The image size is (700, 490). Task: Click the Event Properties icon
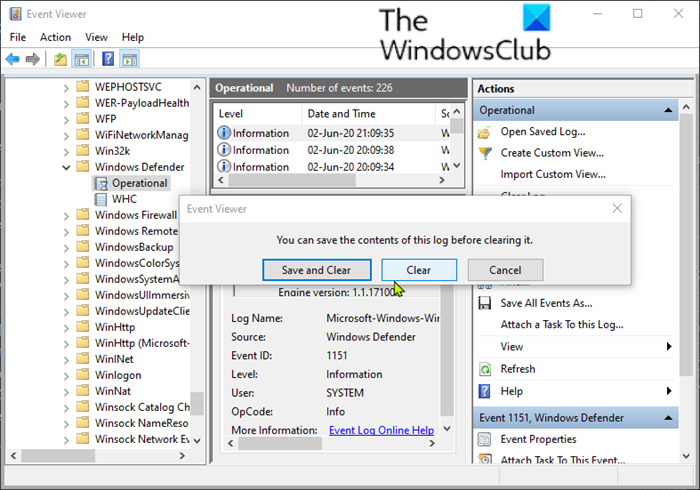(x=485, y=439)
